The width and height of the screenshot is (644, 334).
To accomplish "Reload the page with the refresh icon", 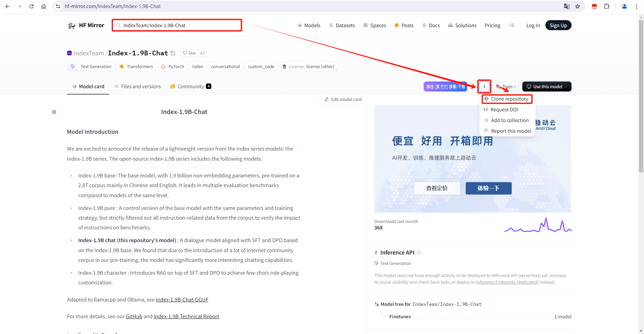I will [32, 6].
